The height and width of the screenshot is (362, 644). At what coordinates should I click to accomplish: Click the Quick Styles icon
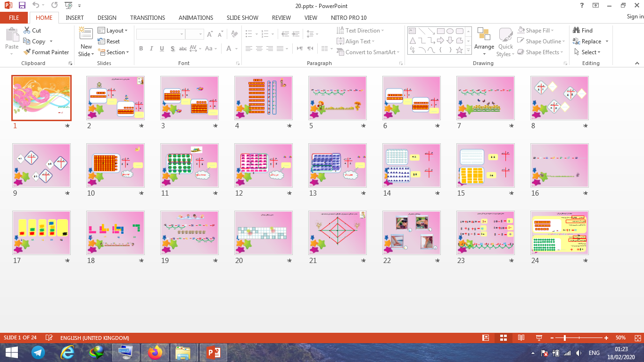pos(505,35)
